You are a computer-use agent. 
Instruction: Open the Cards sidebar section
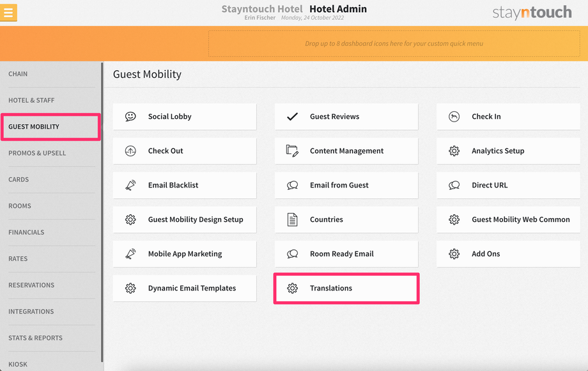click(x=51, y=179)
